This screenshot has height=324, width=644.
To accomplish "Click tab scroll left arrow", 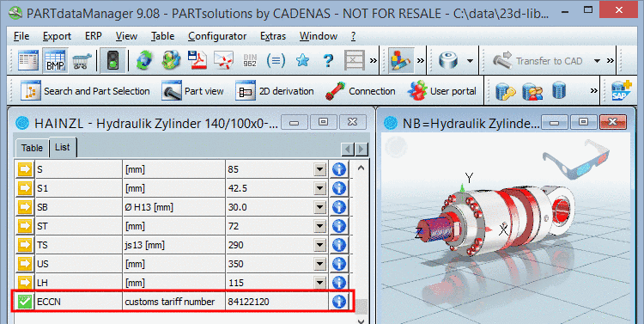I will (x=348, y=149).
